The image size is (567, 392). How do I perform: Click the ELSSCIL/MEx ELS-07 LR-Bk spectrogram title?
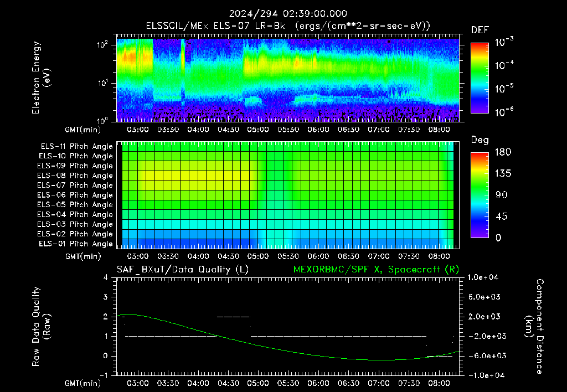pos(288,26)
